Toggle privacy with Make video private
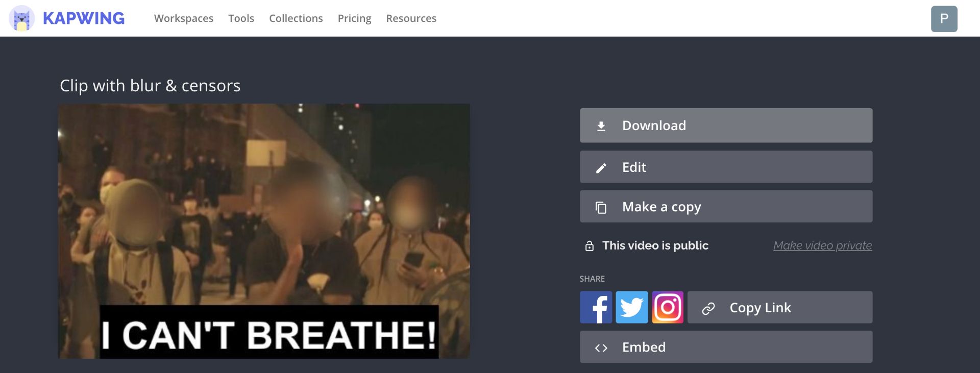Image resolution: width=980 pixels, height=373 pixels. (822, 245)
